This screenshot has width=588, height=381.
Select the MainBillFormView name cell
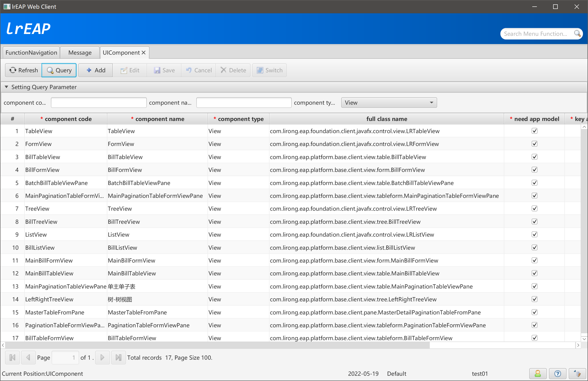(157, 260)
